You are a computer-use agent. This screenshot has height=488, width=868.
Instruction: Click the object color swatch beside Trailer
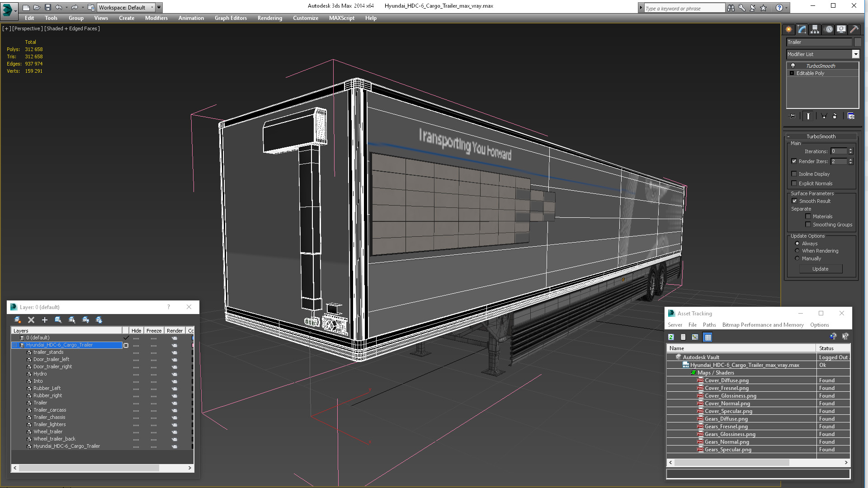tap(857, 42)
